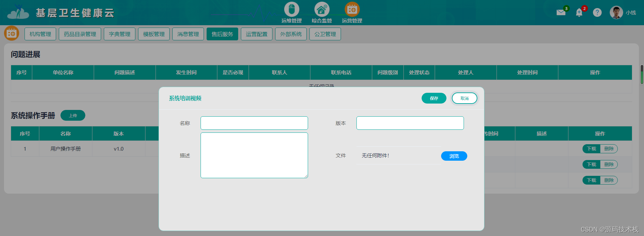Image resolution: width=644 pixels, height=236 pixels.
Task: Switch to the 外部系统 tab
Action: tap(291, 34)
